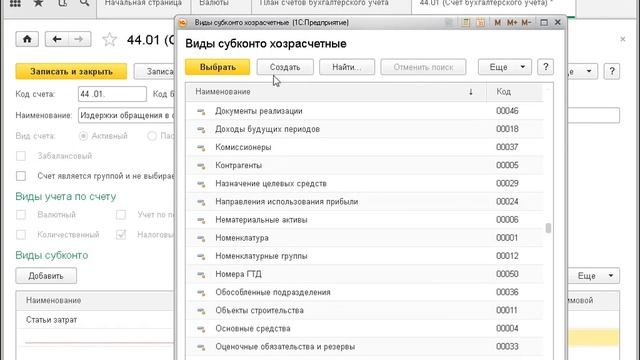Click the M memory button in title bar
The image size is (640, 360).
coord(497,22)
